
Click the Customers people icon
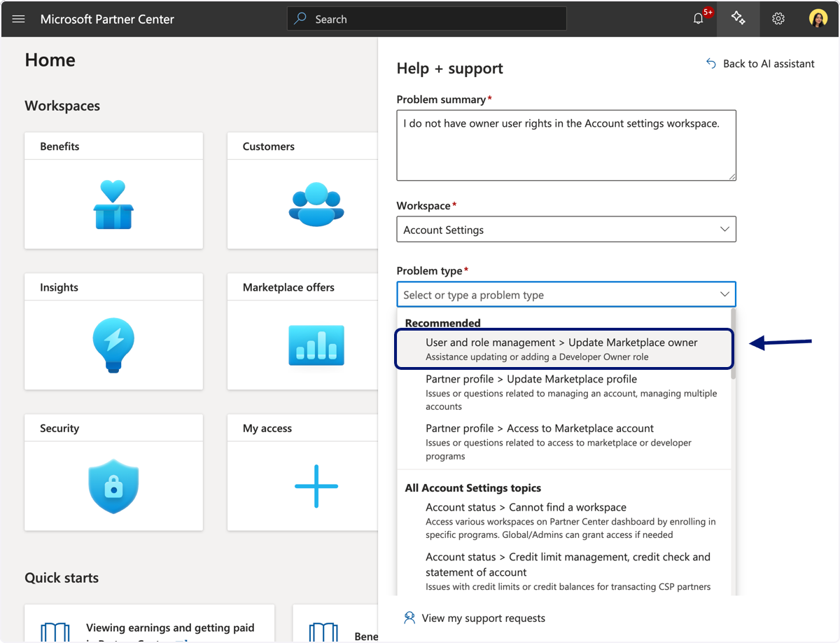(316, 204)
